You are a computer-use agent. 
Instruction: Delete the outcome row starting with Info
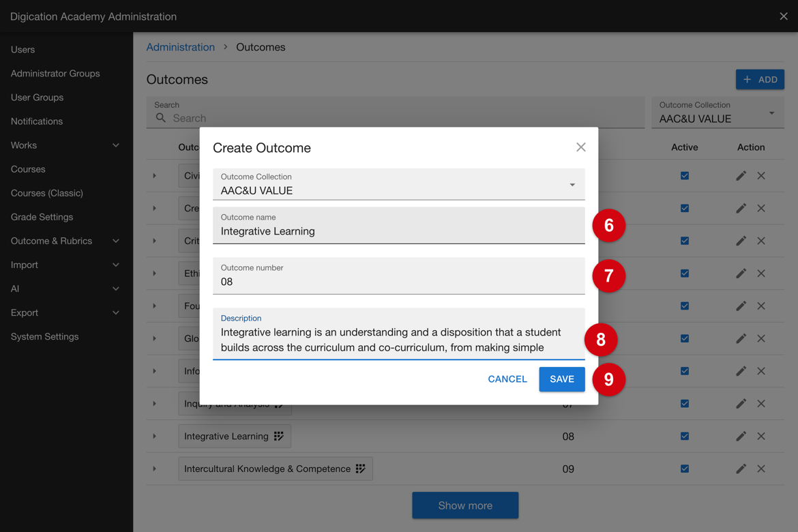click(x=761, y=371)
